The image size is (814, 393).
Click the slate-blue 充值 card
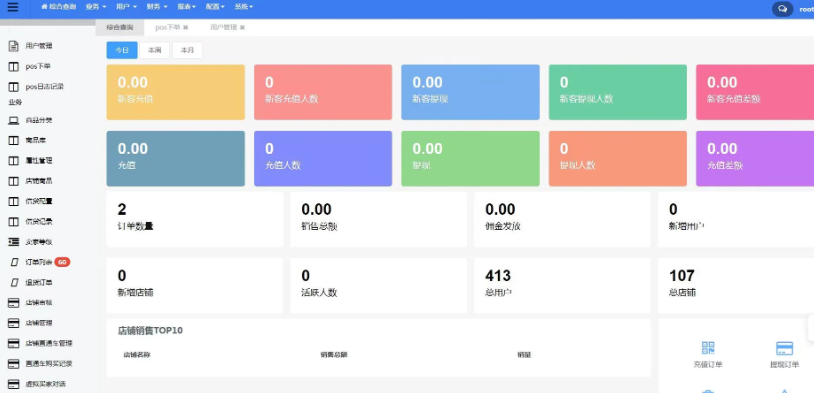[175, 159]
